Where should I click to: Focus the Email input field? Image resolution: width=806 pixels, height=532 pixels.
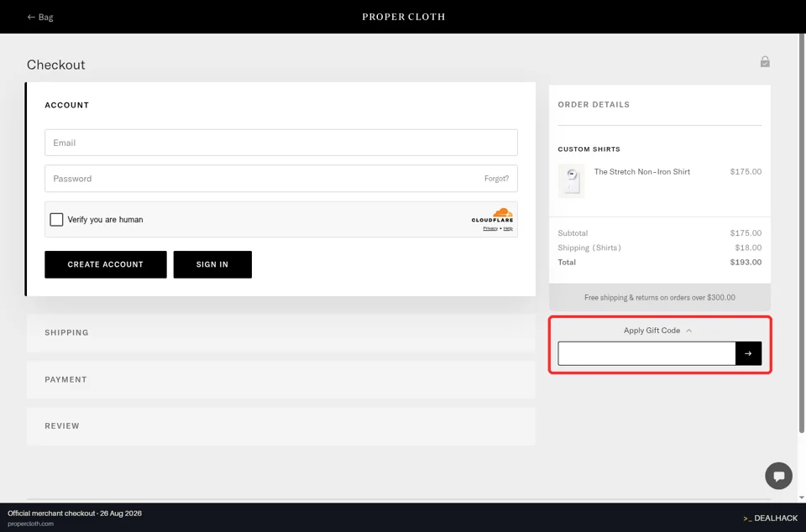click(x=281, y=143)
